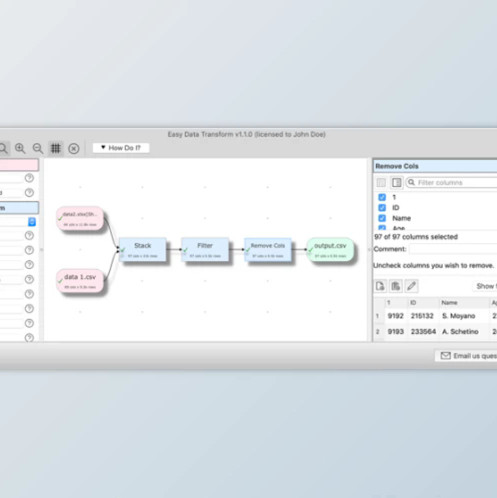Select the data2.xlsx input node
This screenshot has width=497, height=498.
[80, 219]
